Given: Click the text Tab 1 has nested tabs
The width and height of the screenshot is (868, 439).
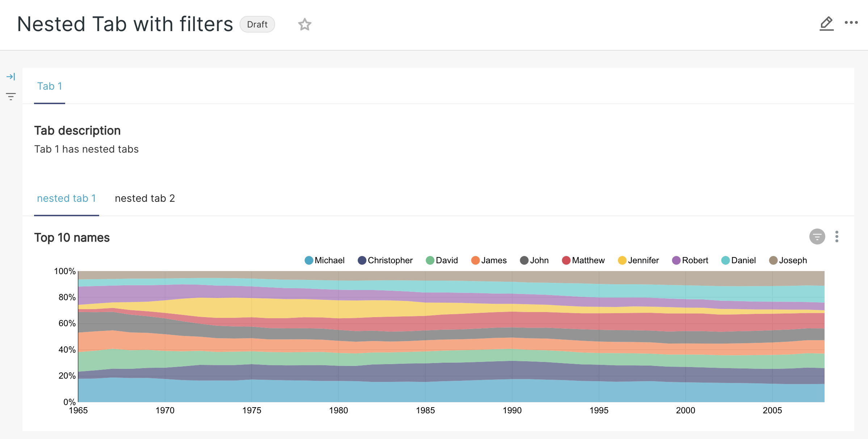Looking at the screenshot, I should [87, 149].
